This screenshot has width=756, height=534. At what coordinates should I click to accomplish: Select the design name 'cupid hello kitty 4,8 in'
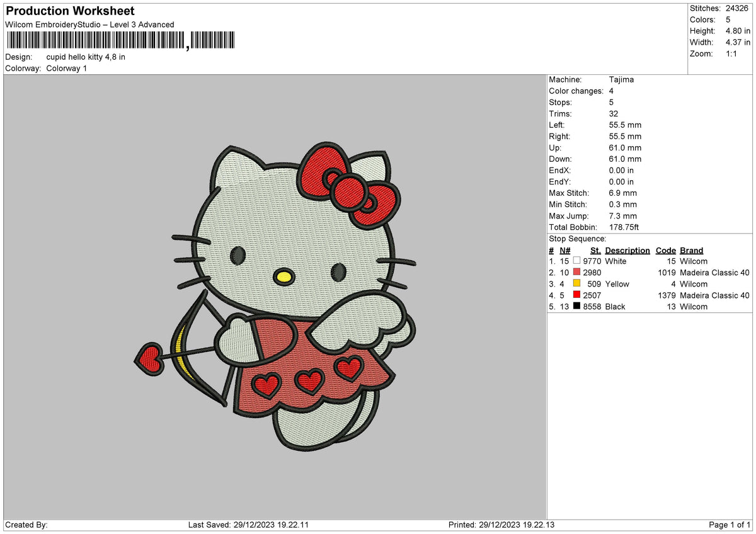pos(86,57)
